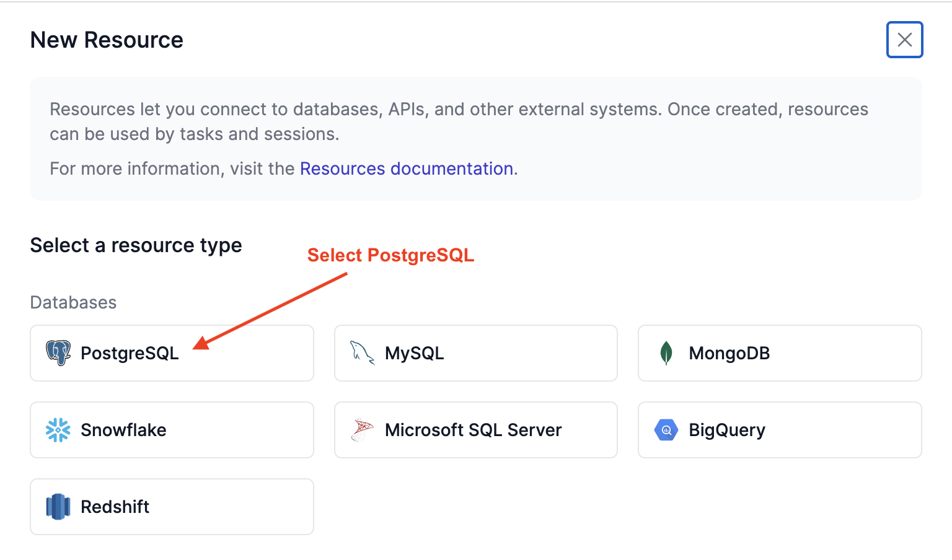Image resolution: width=952 pixels, height=560 pixels.
Task: Pick the BigQuery resource label
Action: pos(727,430)
